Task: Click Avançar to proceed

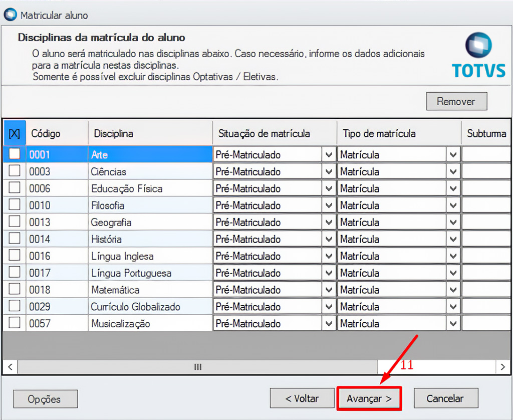Action: 369,399
